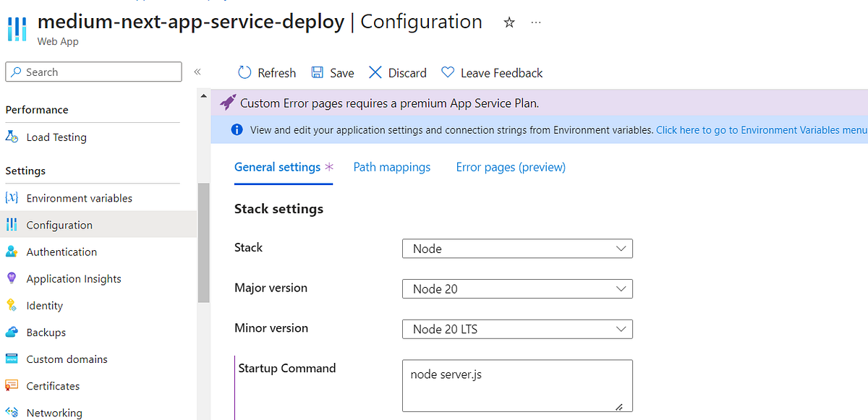Click the Refresh icon in the toolbar
Image resolution: width=868 pixels, height=420 pixels.
click(244, 72)
